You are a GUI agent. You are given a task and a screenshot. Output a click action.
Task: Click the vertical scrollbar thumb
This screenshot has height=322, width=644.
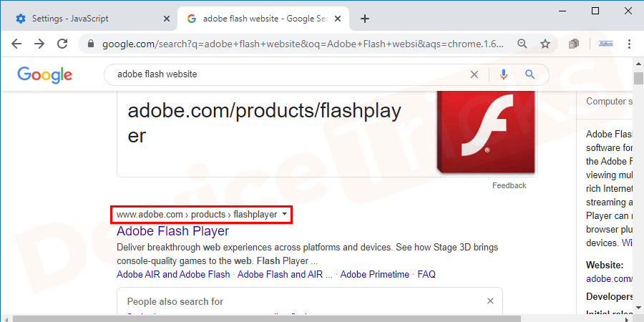[638, 77]
